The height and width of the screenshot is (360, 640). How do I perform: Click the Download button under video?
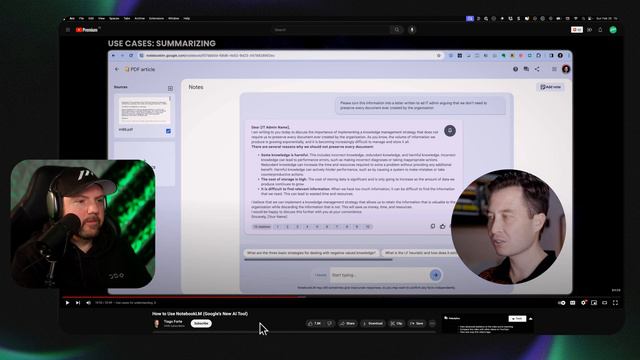click(x=373, y=324)
